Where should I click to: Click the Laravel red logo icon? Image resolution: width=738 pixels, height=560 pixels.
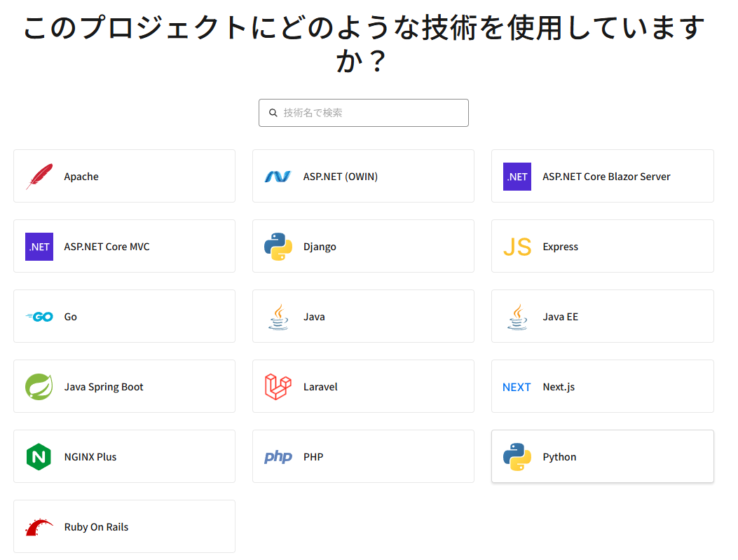[x=278, y=387]
